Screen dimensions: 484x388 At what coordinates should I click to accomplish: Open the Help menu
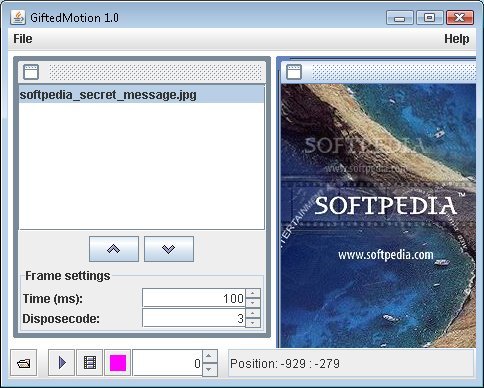click(456, 39)
